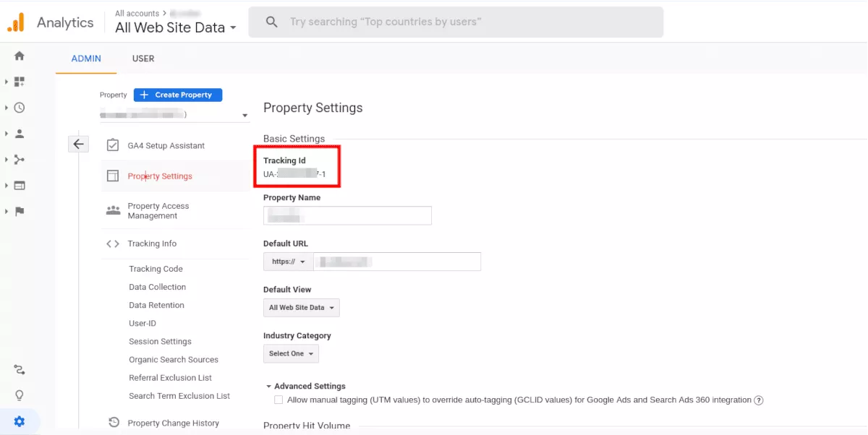Click the search magnifier icon
The width and height of the screenshot is (868, 435).
click(x=272, y=22)
